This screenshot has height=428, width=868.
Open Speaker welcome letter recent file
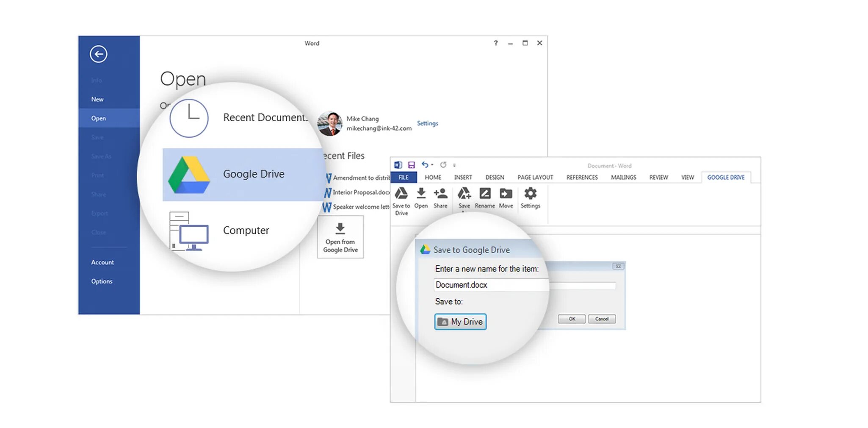pyautogui.click(x=356, y=207)
